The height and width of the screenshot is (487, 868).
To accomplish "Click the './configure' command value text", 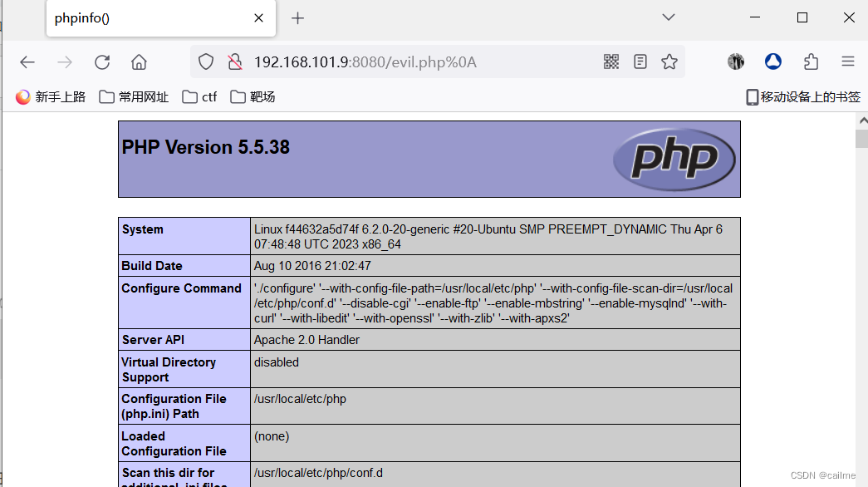I will tap(493, 303).
